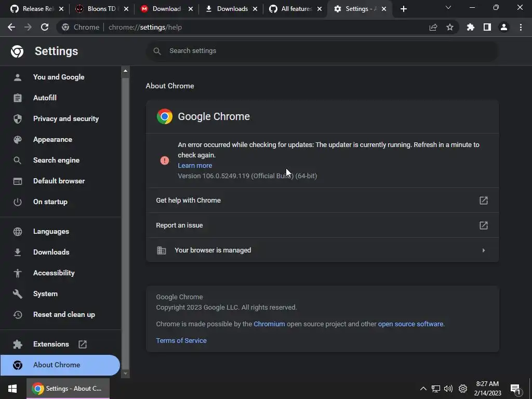This screenshot has width=532, height=399.
Task: Click the magnifier icon in Search settings
Action: [x=157, y=51]
